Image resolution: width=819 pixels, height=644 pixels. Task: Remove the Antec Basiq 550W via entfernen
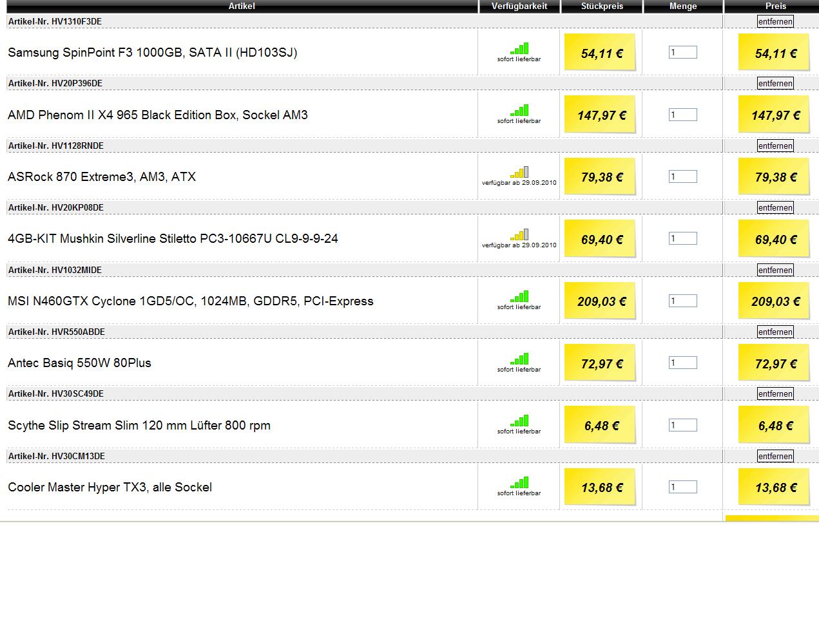click(775, 332)
